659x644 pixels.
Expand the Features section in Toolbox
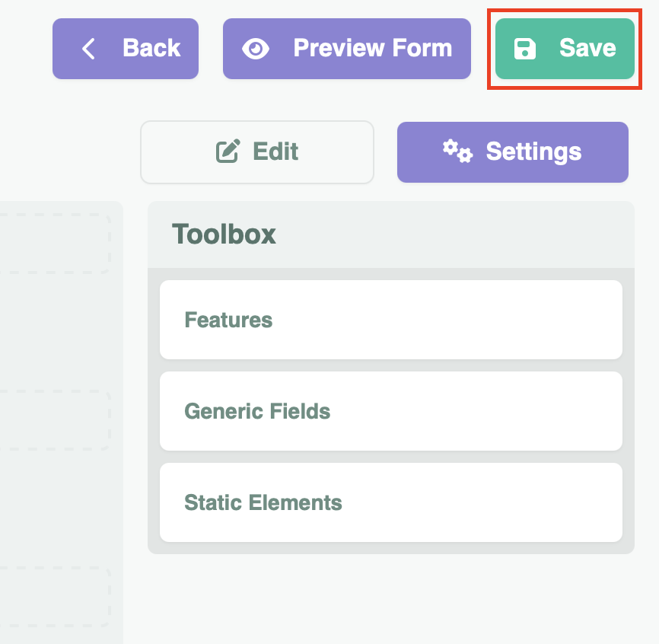click(x=390, y=320)
